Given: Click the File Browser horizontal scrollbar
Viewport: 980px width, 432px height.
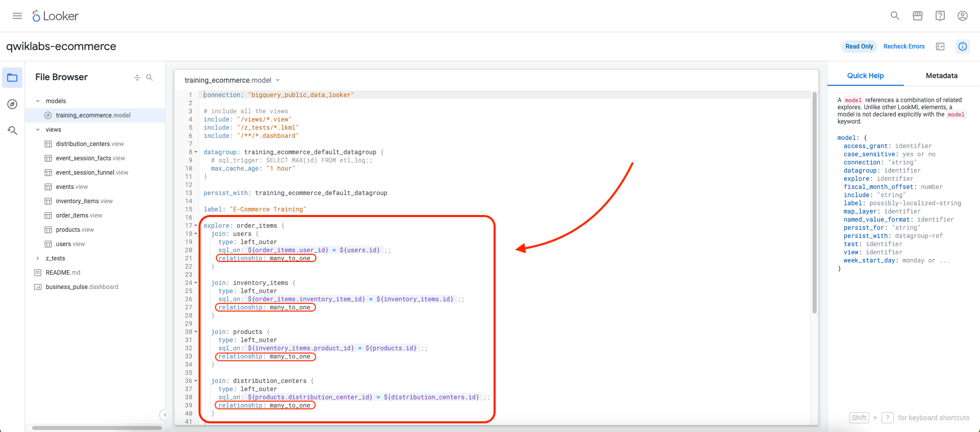Looking at the screenshot, I should 97,428.
